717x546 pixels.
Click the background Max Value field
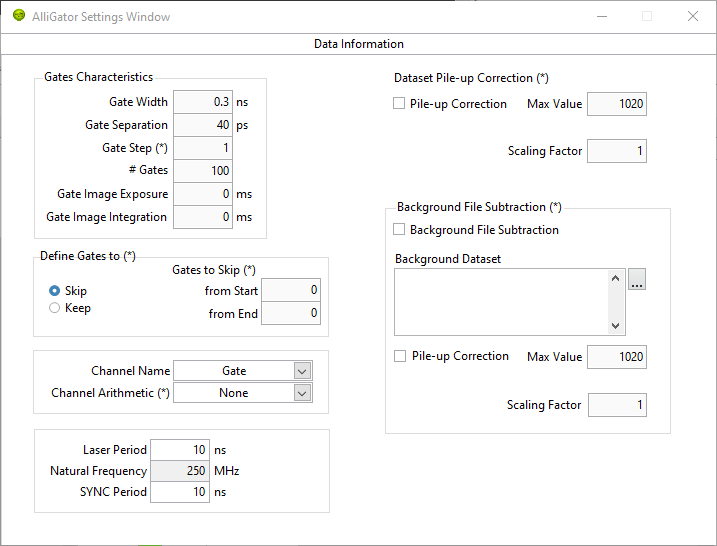click(616, 357)
